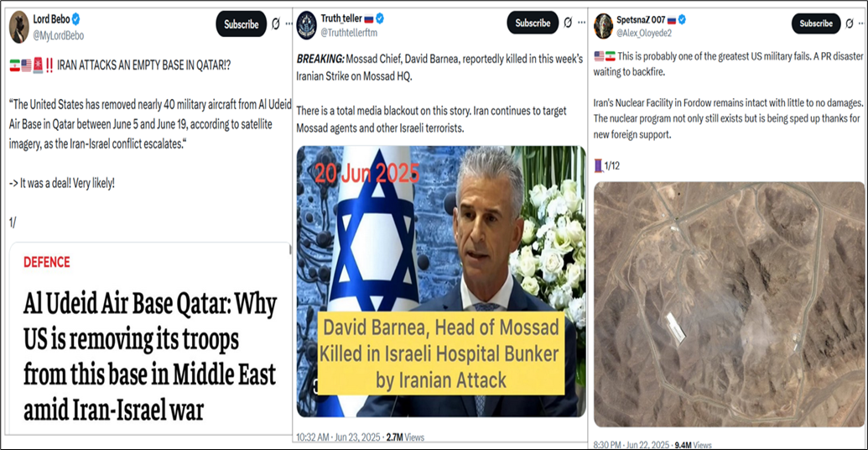
Task: Open Grok icon on Lord Bebo post
Action: [275, 24]
